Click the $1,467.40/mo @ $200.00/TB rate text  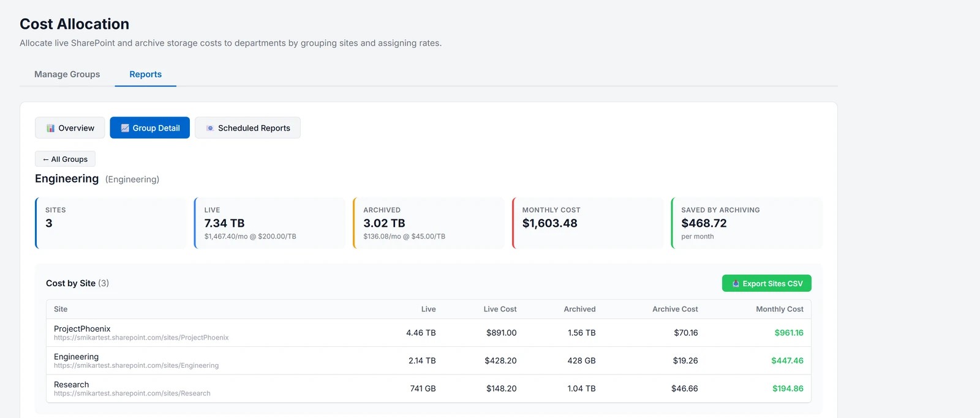(x=250, y=237)
